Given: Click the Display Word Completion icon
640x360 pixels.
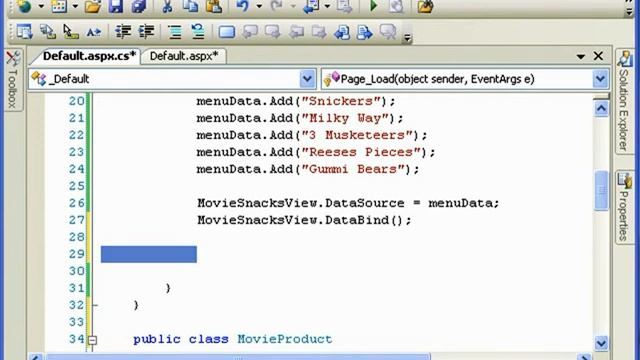Looking at the screenshot, I should coord(94,31).
